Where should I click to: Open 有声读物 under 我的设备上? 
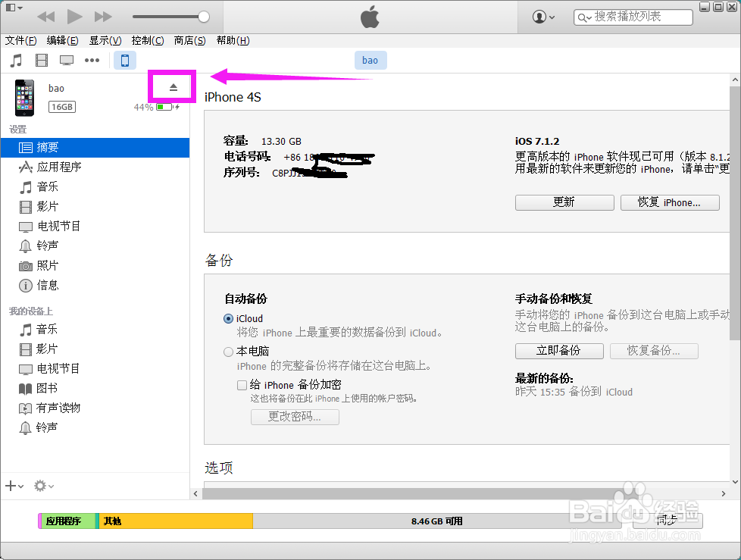pyautogui.click(x=95, y=408)
